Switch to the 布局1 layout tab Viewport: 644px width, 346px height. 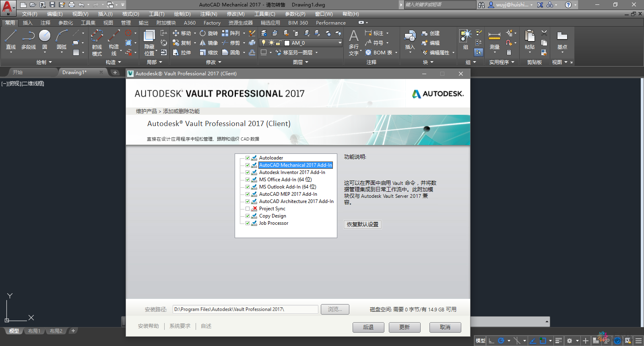point(34,331)
